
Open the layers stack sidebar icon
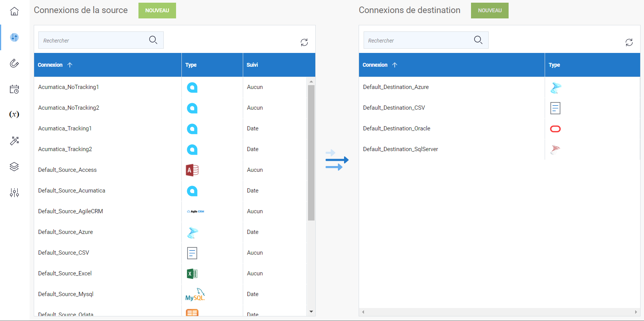point(14,166)
